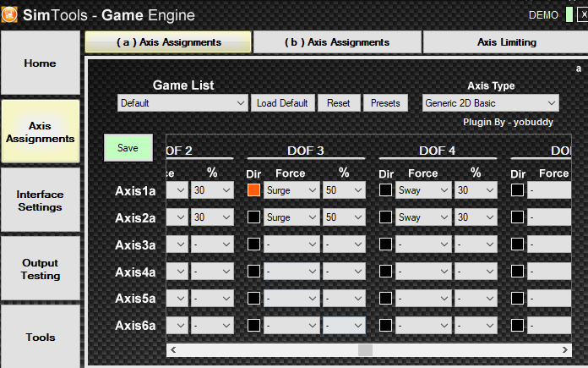Click the SimTools application logo icon
Image resolution: width=588 pixels, height=368 pixels.
point(9,14)
